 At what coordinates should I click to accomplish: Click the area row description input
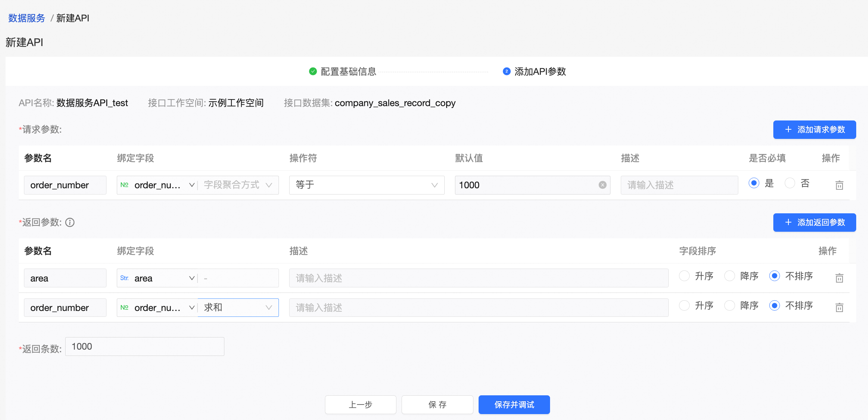pos(478,278)
